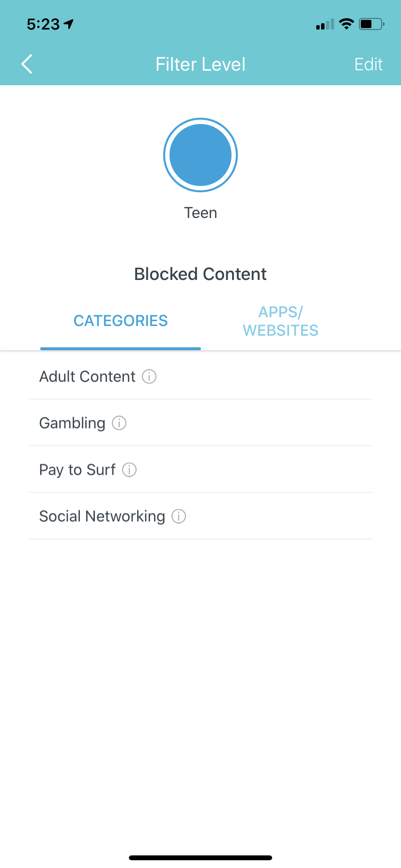Viewport: 401px width, 868px height.
Task: Select the Social Networking row
Action: click(x=102, y=516)
